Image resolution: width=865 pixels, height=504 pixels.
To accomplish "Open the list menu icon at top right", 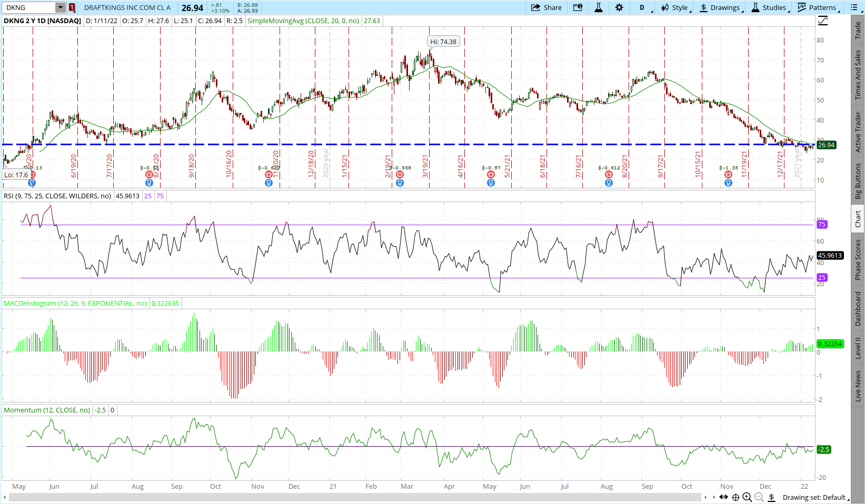I will click(x=854, y=7).
